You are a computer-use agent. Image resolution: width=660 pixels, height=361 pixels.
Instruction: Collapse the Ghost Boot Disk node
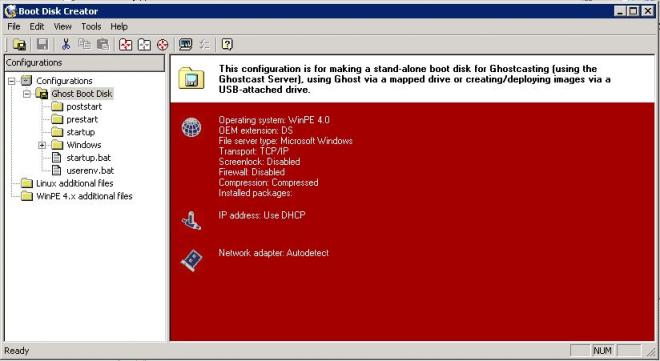[27, 94]
